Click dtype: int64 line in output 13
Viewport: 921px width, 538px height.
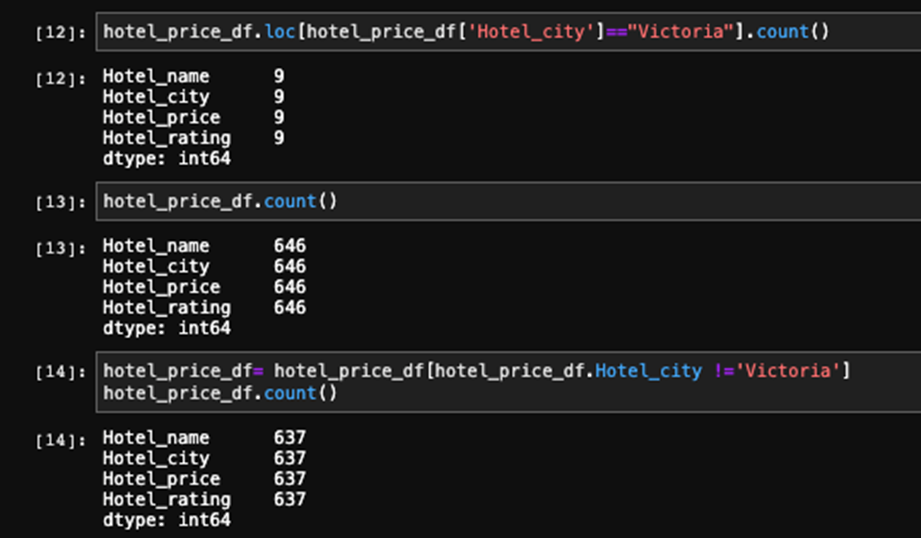click(167, 328)
